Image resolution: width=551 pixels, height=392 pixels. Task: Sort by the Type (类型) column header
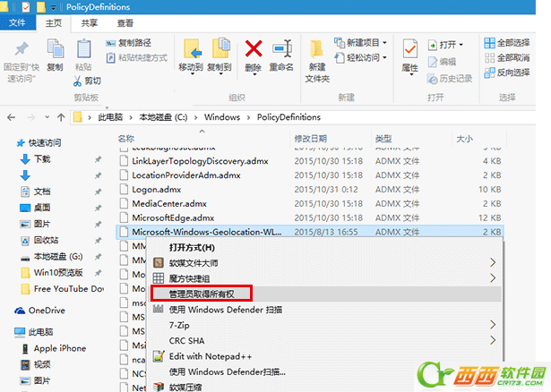click(x=383, y=139)
